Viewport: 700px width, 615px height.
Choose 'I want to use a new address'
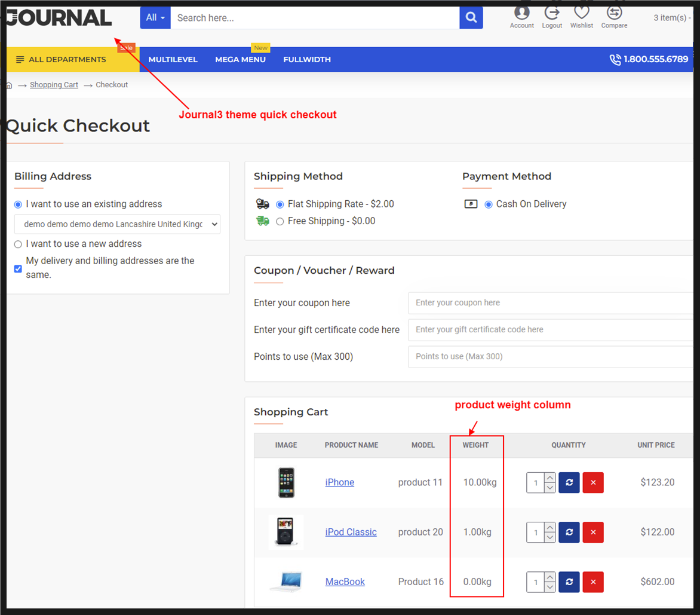(x=18, y=244)
